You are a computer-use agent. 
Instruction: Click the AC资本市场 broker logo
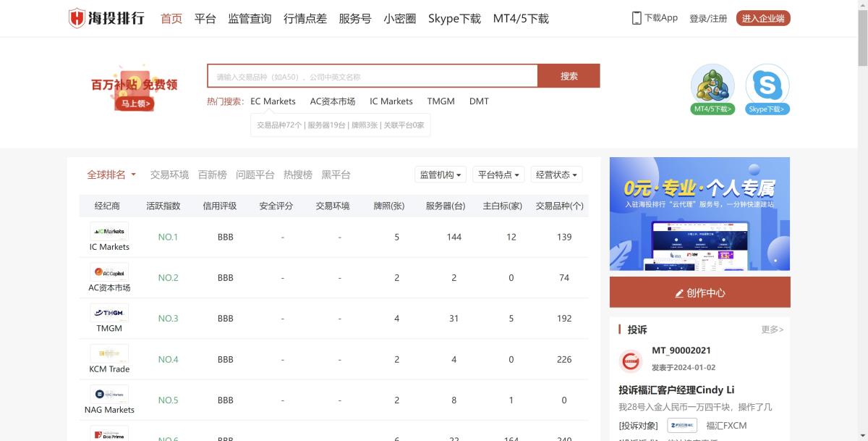(109, 272)
